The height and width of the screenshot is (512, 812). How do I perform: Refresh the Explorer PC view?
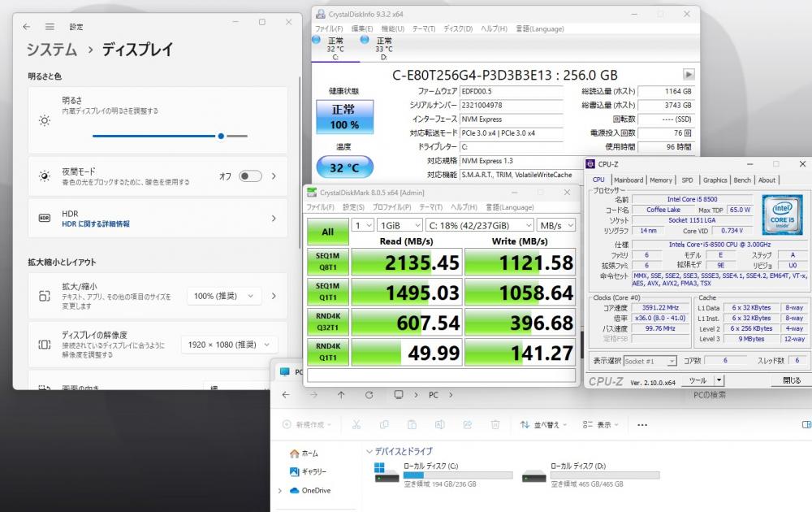(x=369, y=395)
